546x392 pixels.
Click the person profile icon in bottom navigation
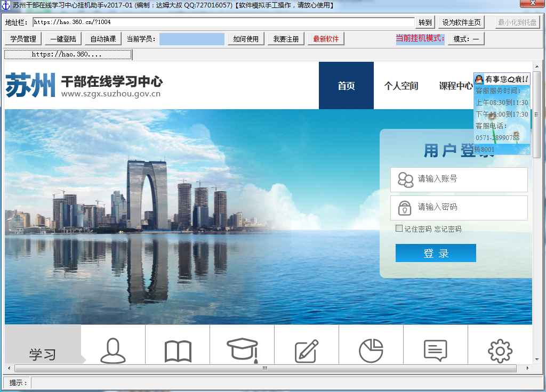click(113, 350)
